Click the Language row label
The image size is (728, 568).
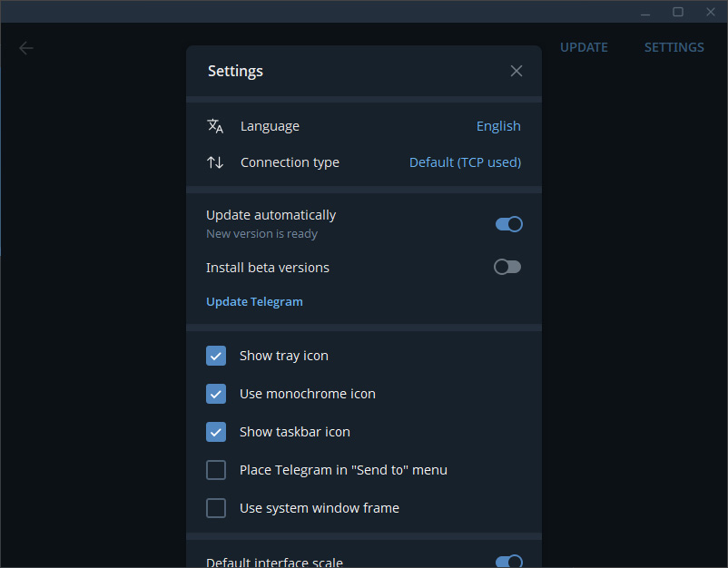pos(270,126)
